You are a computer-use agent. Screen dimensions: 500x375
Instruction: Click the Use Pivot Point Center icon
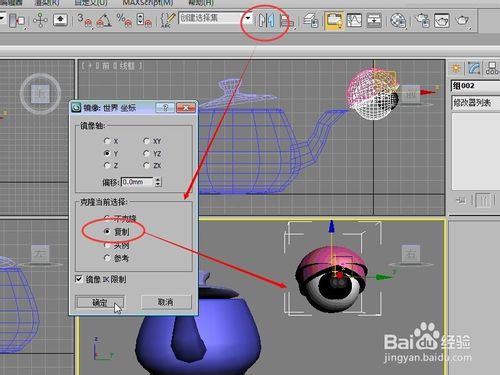coord(17,21)
